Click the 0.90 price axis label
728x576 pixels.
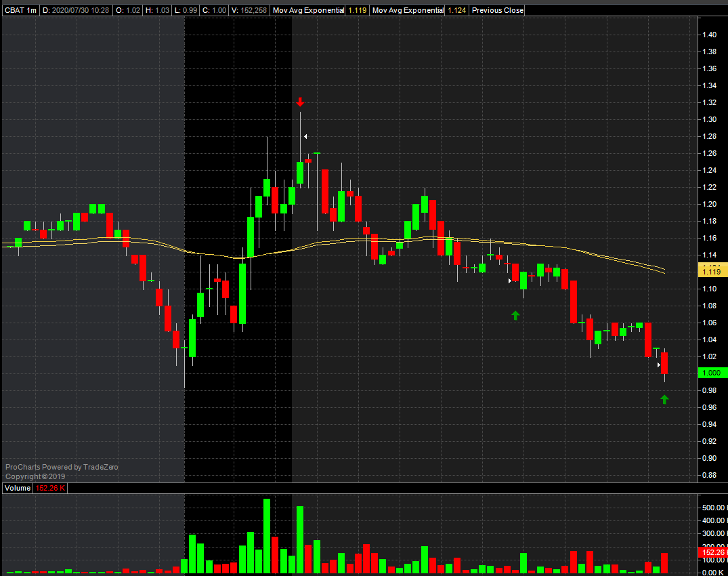pos(710,459)
